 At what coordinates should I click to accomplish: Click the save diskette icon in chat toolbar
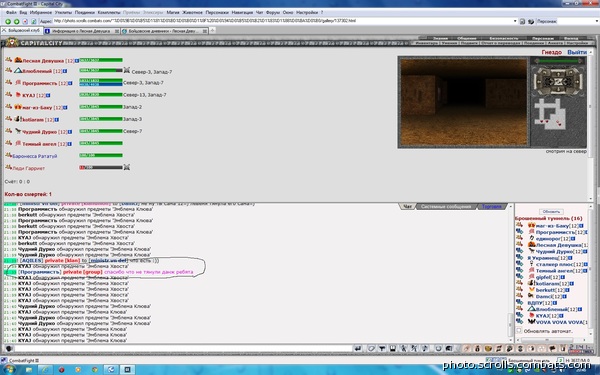click(x=393, y=349)
